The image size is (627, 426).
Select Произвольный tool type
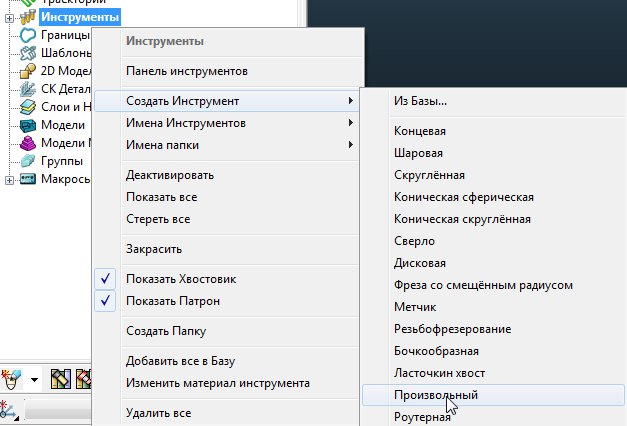coord(493,395)
